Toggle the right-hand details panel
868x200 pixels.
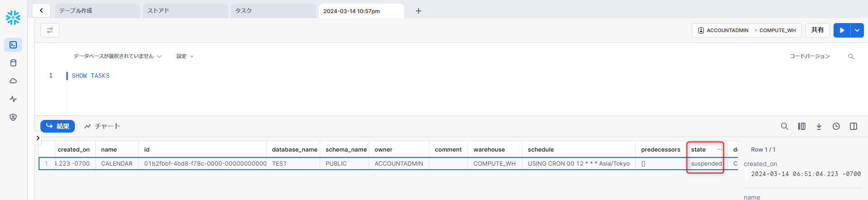(853, 126)
